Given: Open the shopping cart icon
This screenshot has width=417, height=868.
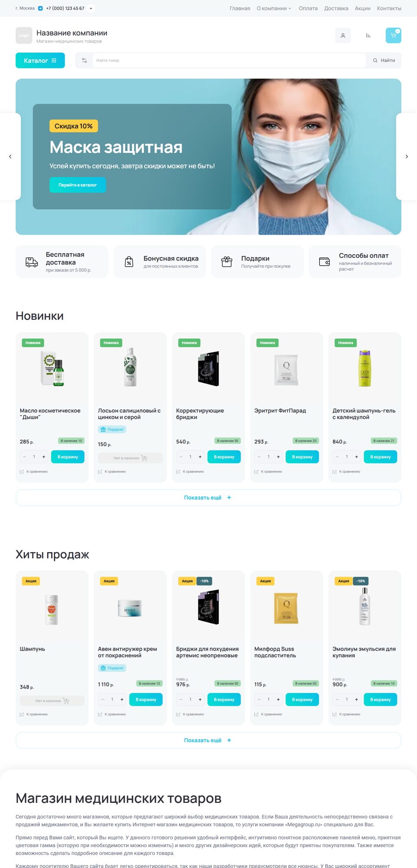Looking at the screenshot, I should coord(393,36).
